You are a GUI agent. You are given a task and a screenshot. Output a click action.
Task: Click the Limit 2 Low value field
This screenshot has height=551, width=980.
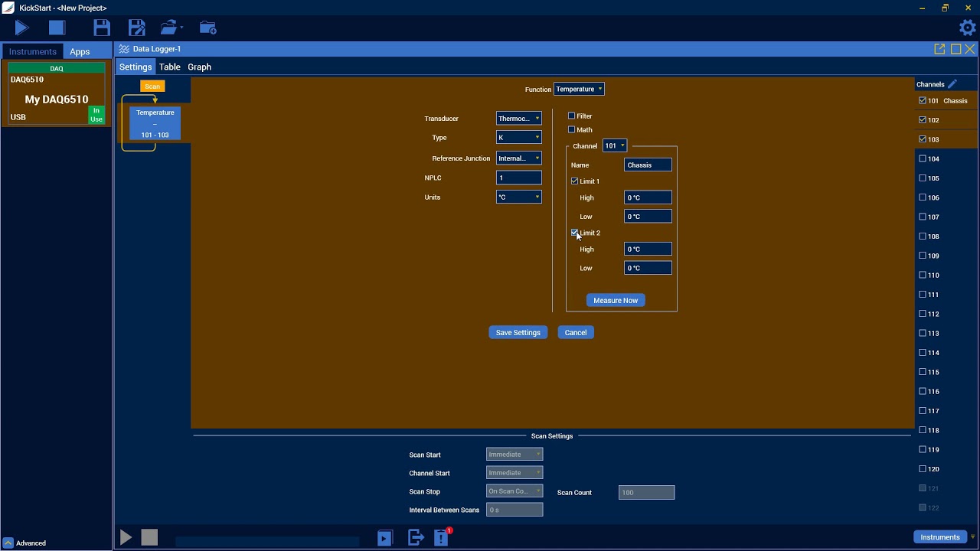click(x=648, y=268)
